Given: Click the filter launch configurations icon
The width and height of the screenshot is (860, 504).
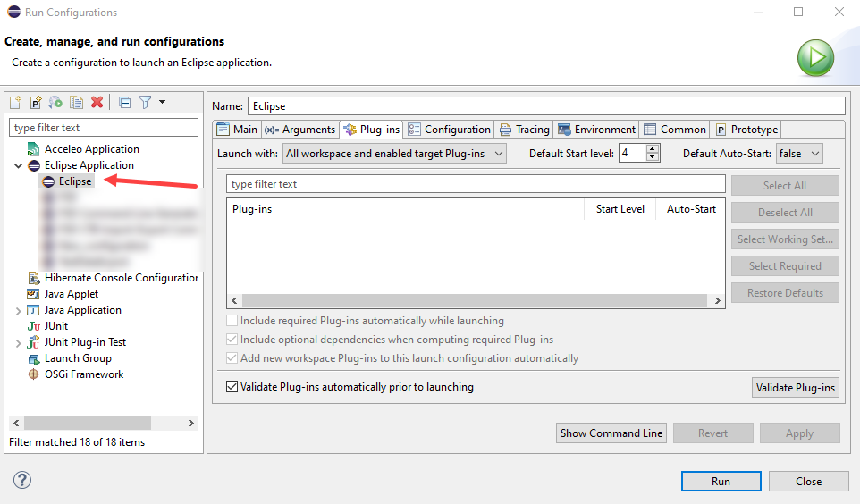Looking at the screenshot, I should (146, 102).
